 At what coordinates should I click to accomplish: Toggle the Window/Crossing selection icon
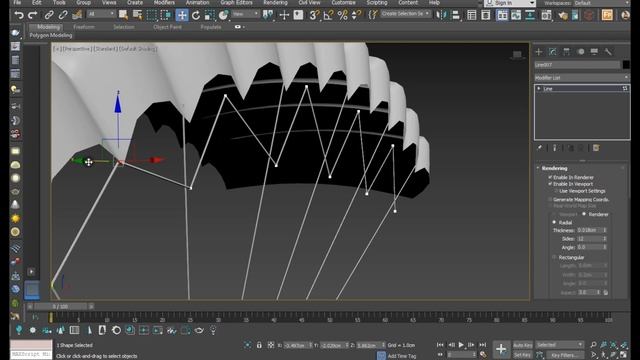tap(166, 16)
